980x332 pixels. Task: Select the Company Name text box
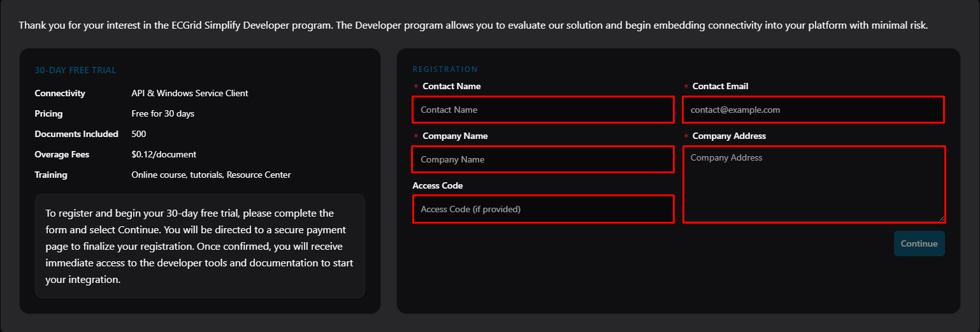tap(543, 159)
